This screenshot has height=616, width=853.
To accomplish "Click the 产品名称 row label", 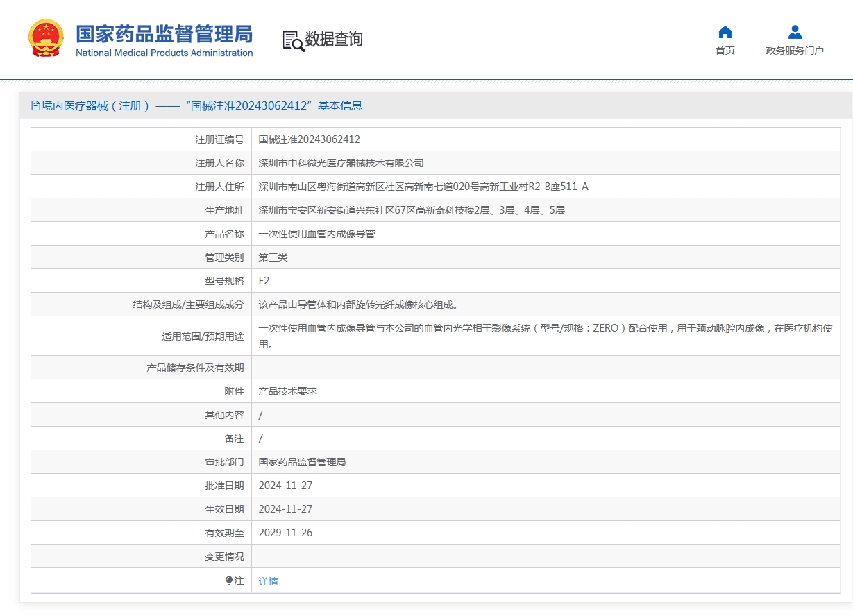I will coord(225,234).
